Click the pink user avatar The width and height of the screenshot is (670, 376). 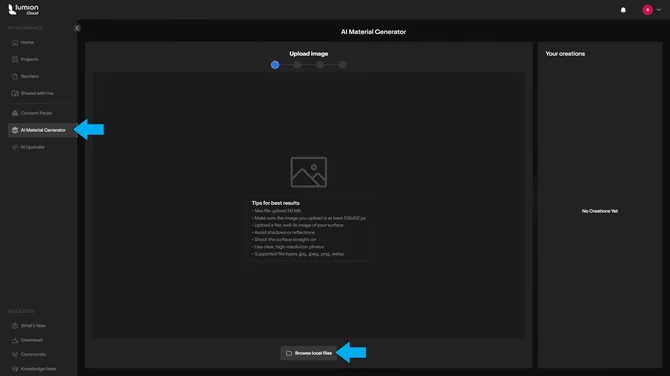pyautogui.click(x=647, y=10)
